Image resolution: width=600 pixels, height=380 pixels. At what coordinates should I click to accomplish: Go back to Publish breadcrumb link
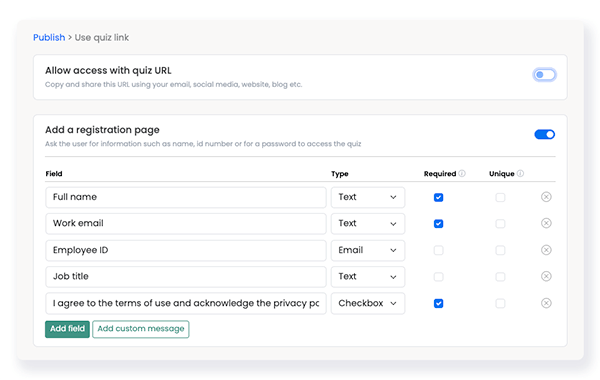point(49,38)
